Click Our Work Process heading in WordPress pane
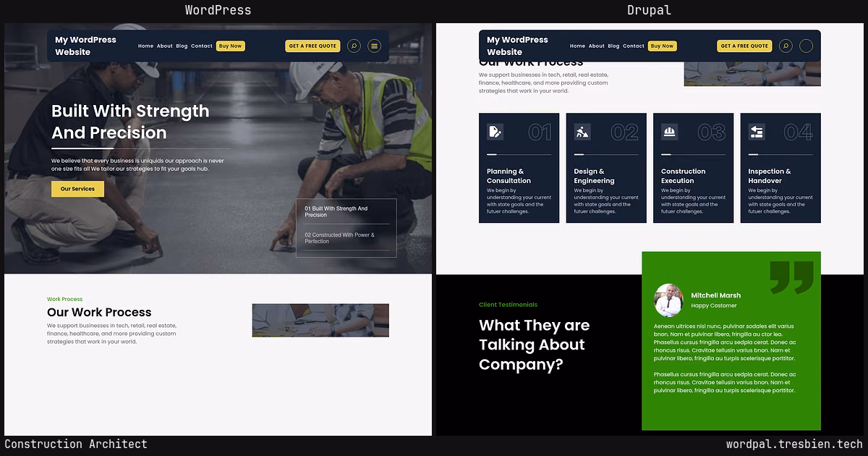The image size is (868, 456). [99, 313]
